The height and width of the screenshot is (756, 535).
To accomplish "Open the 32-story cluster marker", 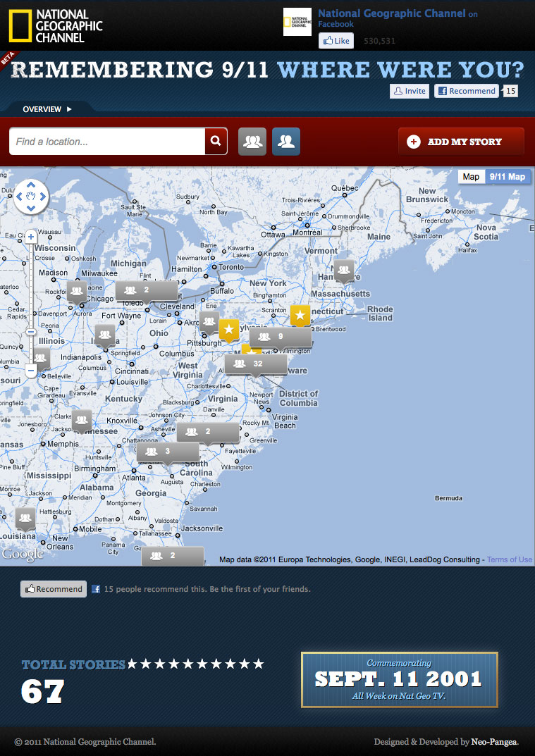I will click(x=256, y=364).
